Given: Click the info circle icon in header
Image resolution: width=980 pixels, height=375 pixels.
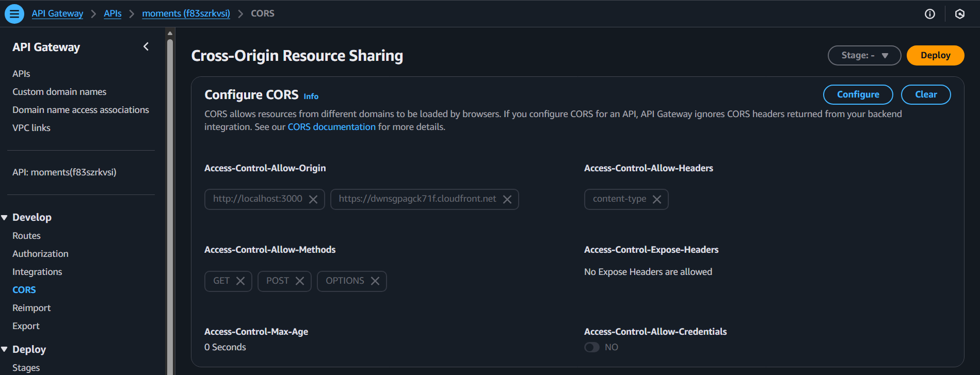Looking at the screenshot, I should coord(929,14).
